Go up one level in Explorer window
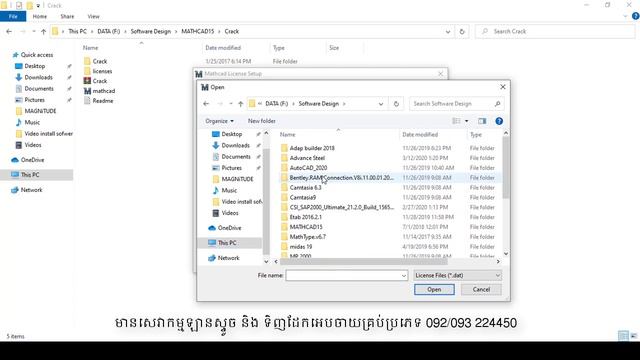 [43, 31]
